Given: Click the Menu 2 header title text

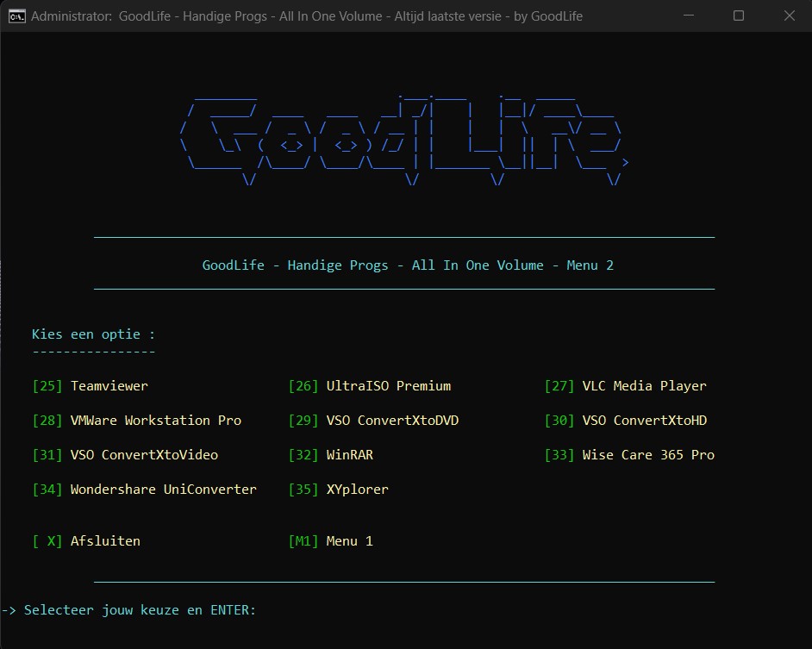Looking at the screenshot, I should [x=408, y=265].
